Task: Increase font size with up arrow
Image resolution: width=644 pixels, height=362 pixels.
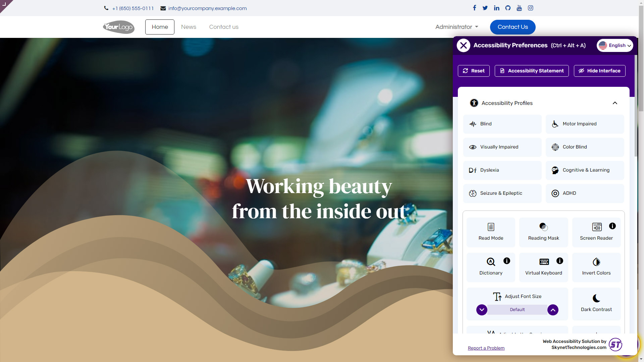Action: pyautogui.click(x=553, y=310)
